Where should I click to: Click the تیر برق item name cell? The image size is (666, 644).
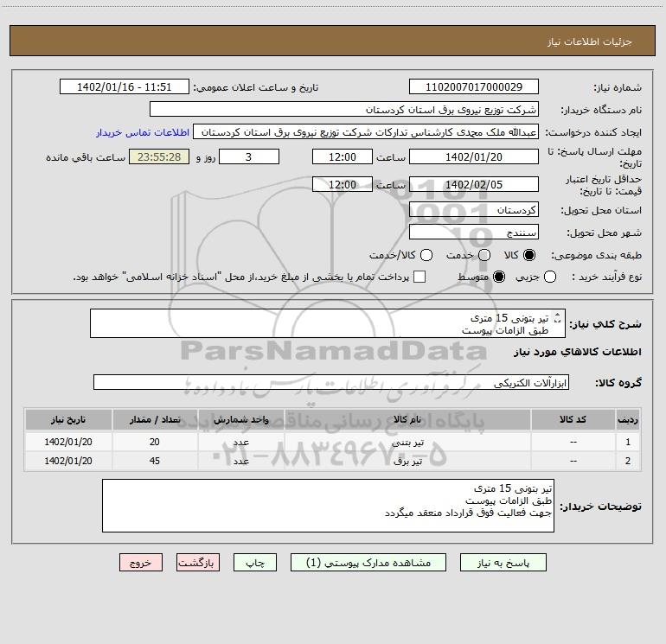pyautogui.click(x=407, y=461)
